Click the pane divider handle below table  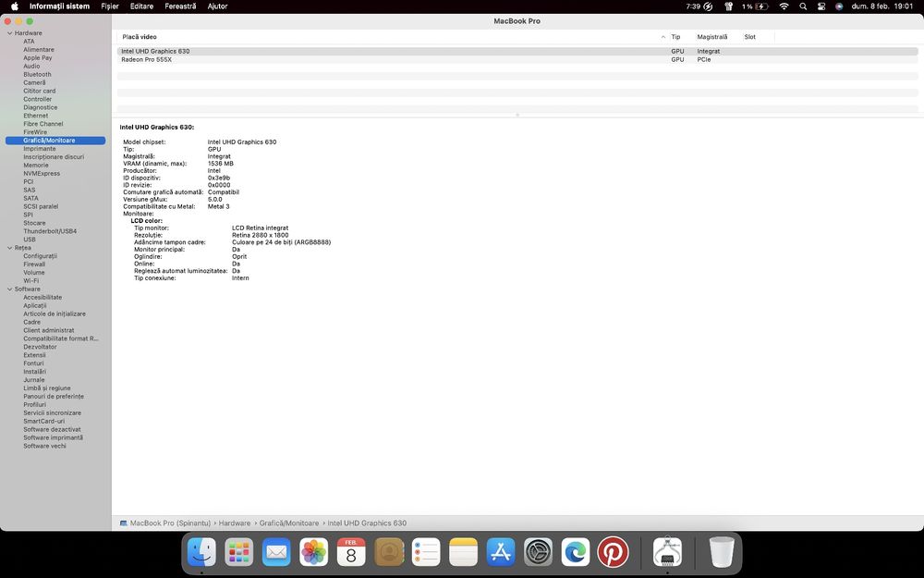click(517, 115)
